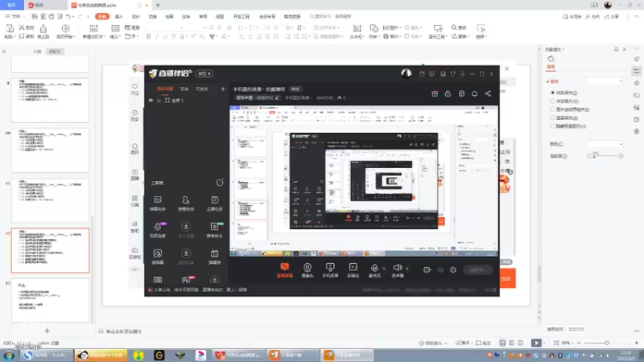Viewport: 644px width, 362px height.
Task: Adjust zoom slider in status bar
Action: point(607,343)
